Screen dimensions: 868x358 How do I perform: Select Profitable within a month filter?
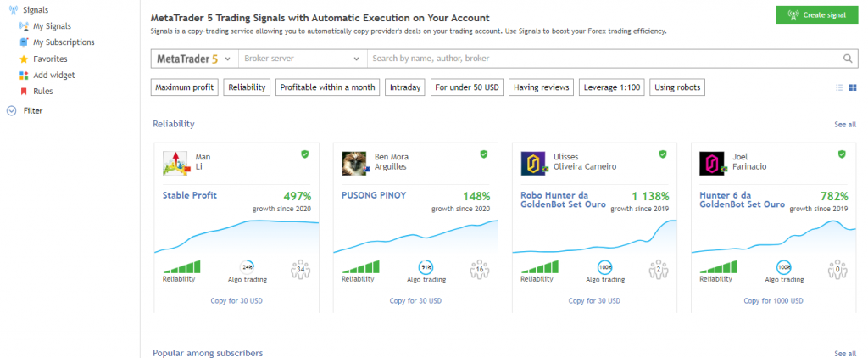pos(328,87)
